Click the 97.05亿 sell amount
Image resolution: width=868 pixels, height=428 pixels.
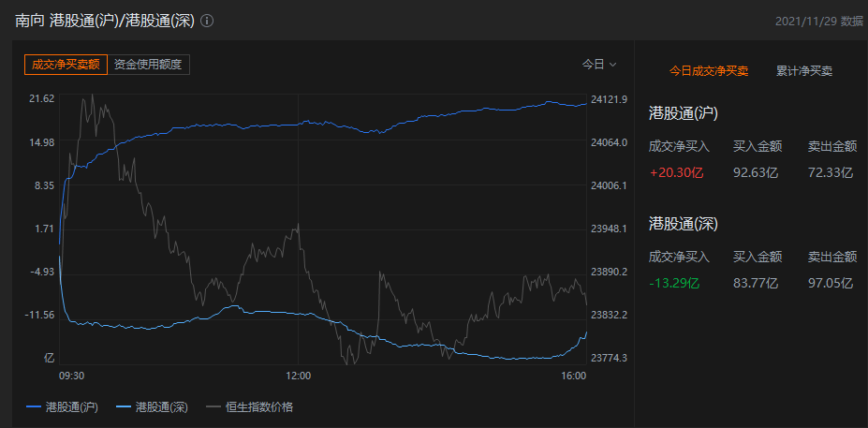click(831, 284)
